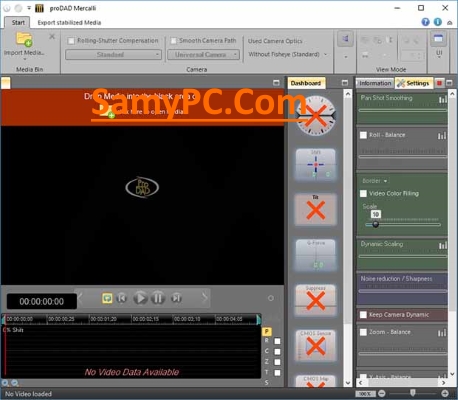Screen dimensions: 458x400
Task: Expand the Import Media dropdown arrow
Action: pos(24,60)
